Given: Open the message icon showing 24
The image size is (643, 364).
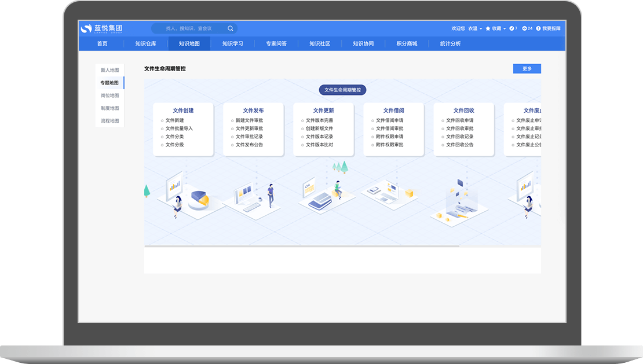Looking at the screenshot, I should pyautogui.click(x=524, y=28).
